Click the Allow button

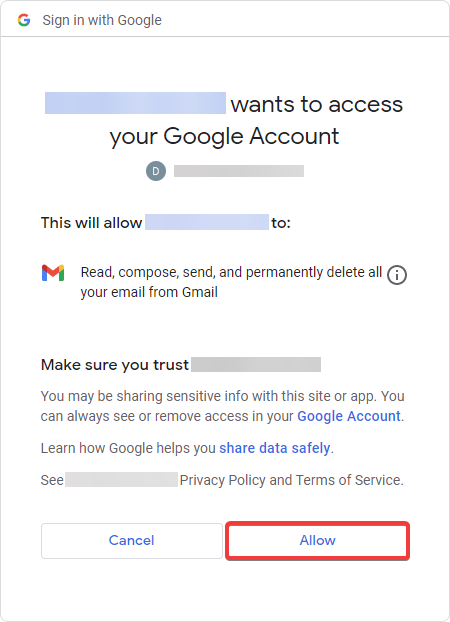pyautogui.click(x=317, y=541)
